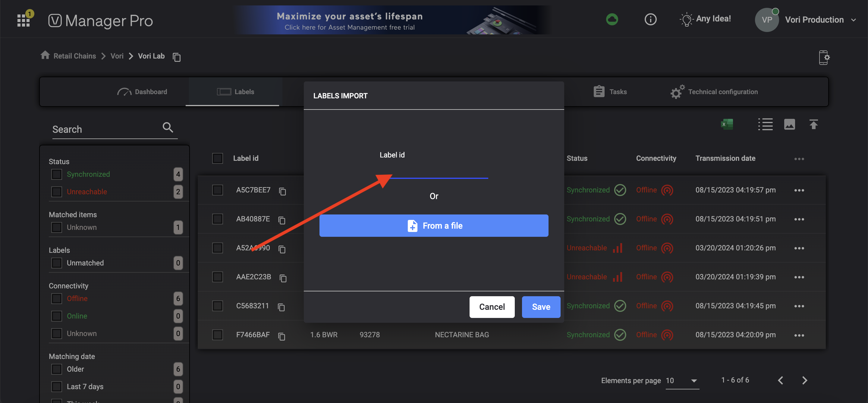Open the Technical configuration tab

coord(714,92)
